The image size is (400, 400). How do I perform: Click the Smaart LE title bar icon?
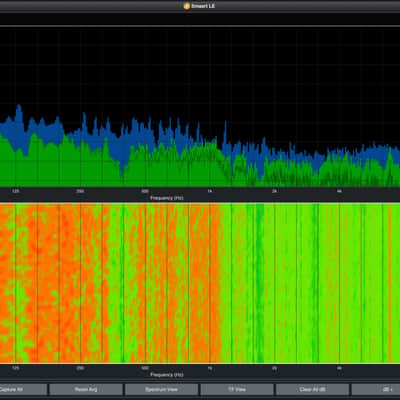[187, 6]
